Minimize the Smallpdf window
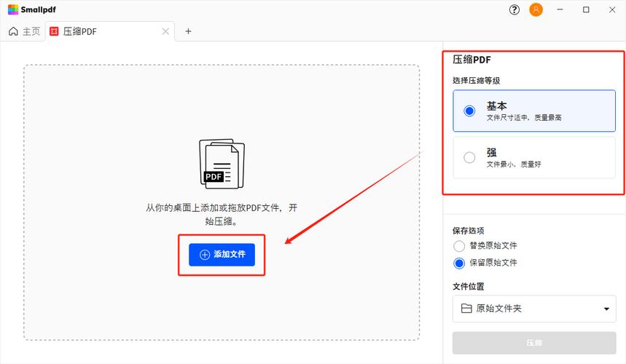This screenshot has width=626, height=364. [560, 9]
